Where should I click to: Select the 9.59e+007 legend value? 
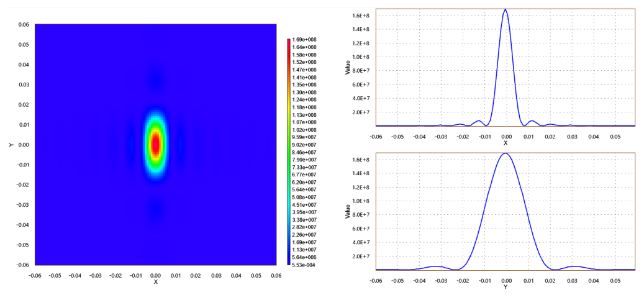click(x=304, y=137)
